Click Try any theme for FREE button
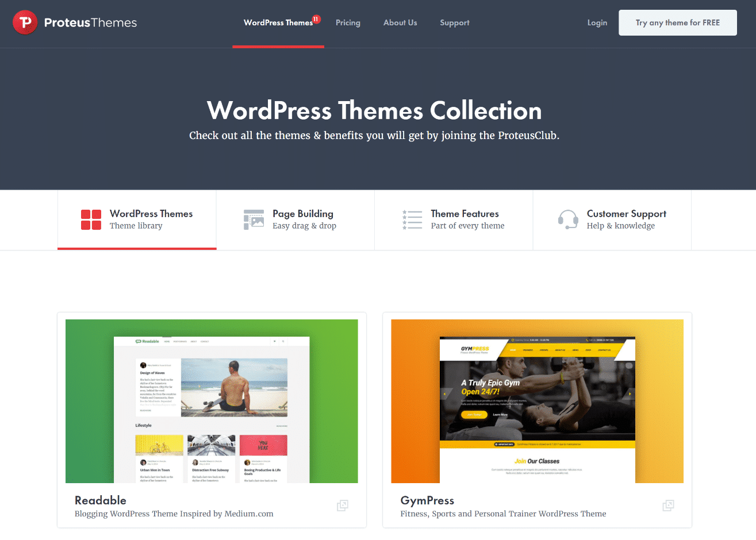This screenshot has height=540, width=756. pyautogui.click(x=678, y=22)
